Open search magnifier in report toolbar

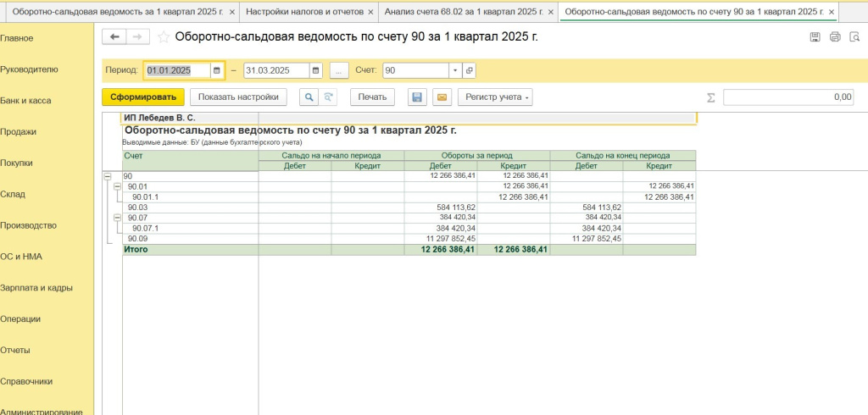pos(309,97)
